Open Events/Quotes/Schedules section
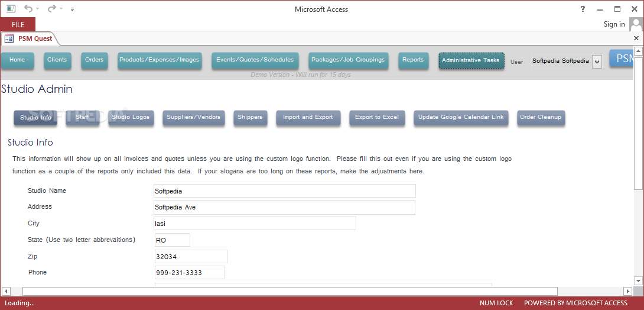 (x=255, y=60)
